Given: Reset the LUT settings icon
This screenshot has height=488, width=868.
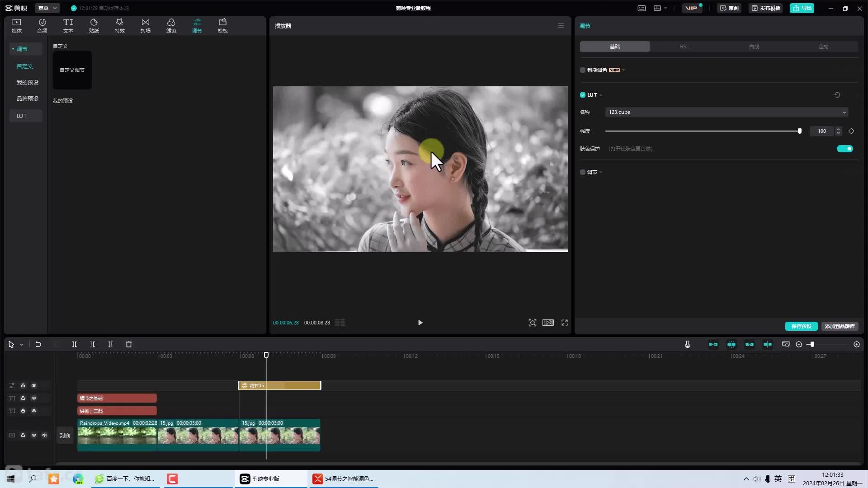Looking at the screenshot, I should (837, 95).
